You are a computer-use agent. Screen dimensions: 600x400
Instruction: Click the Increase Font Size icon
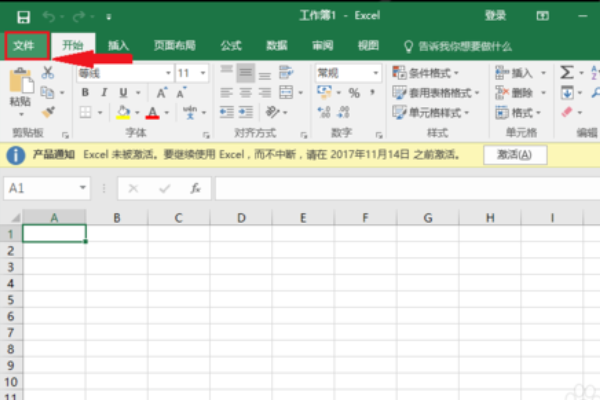(161, 92)
